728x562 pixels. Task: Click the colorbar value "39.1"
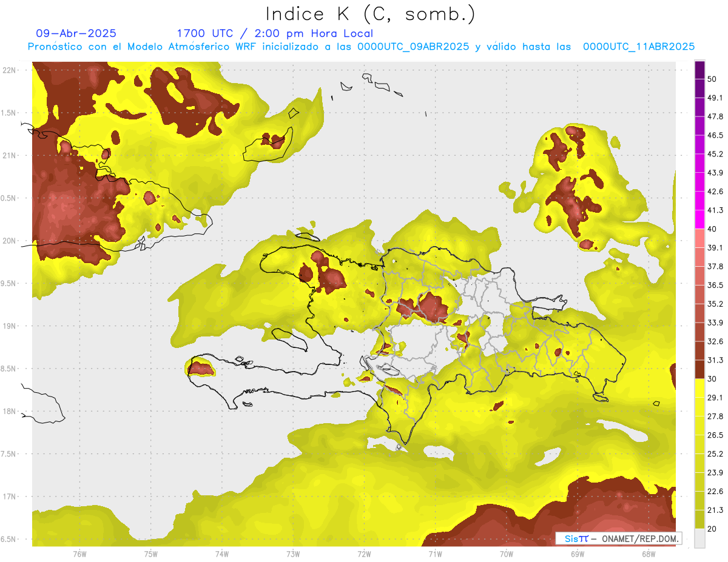point(715,248)
